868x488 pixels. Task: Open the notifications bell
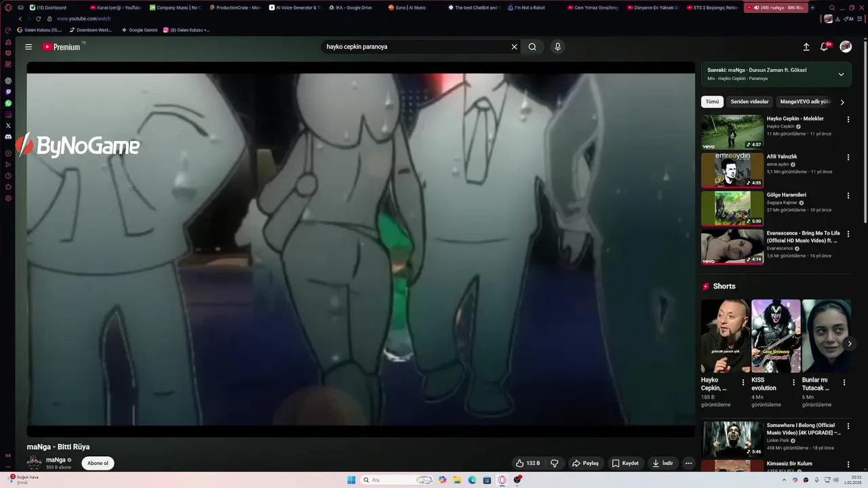825,47
